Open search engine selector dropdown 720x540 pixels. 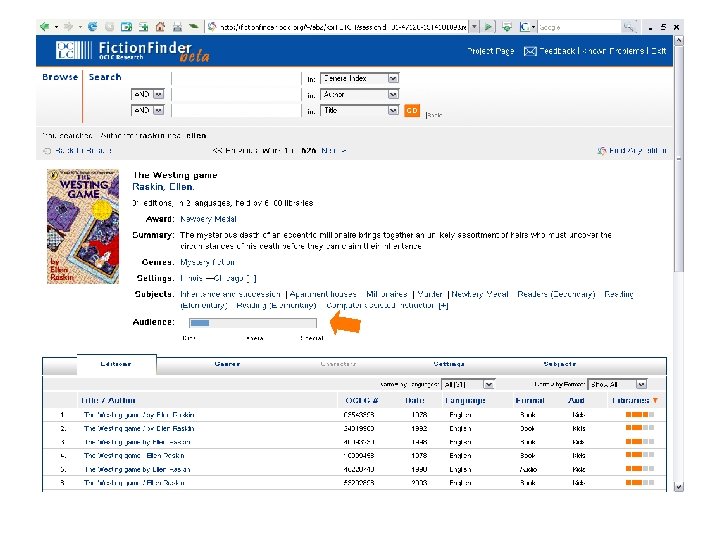533,27
